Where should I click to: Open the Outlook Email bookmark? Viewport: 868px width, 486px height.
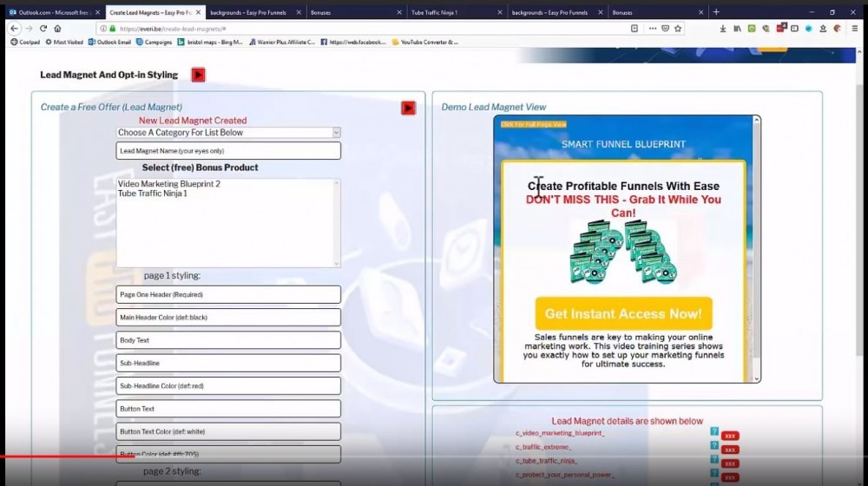point(109,42)
